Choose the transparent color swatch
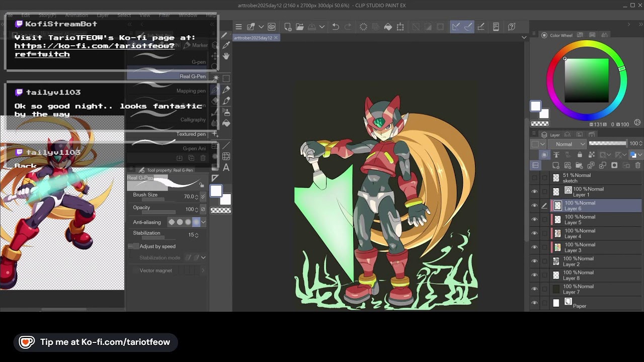 [220, 210]
